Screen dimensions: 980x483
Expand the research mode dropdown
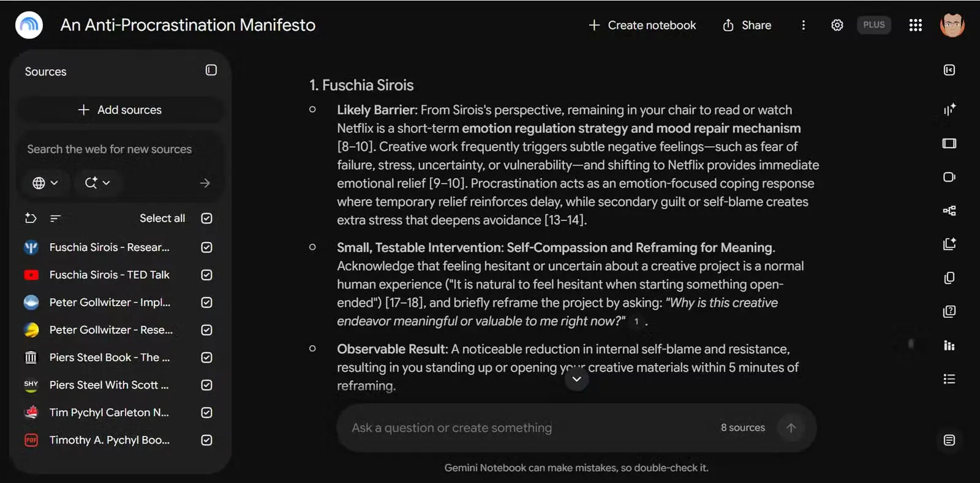97,183
